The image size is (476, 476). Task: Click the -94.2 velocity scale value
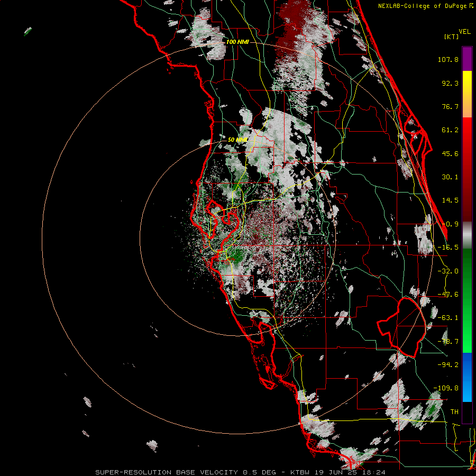point(448,365)
